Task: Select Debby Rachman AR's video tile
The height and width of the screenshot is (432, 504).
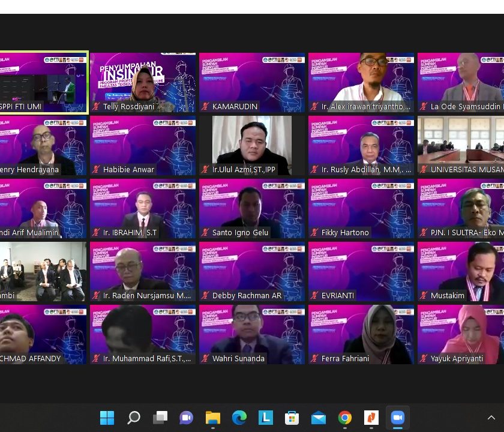Action: pyautogui.click(x=252, y=271)
